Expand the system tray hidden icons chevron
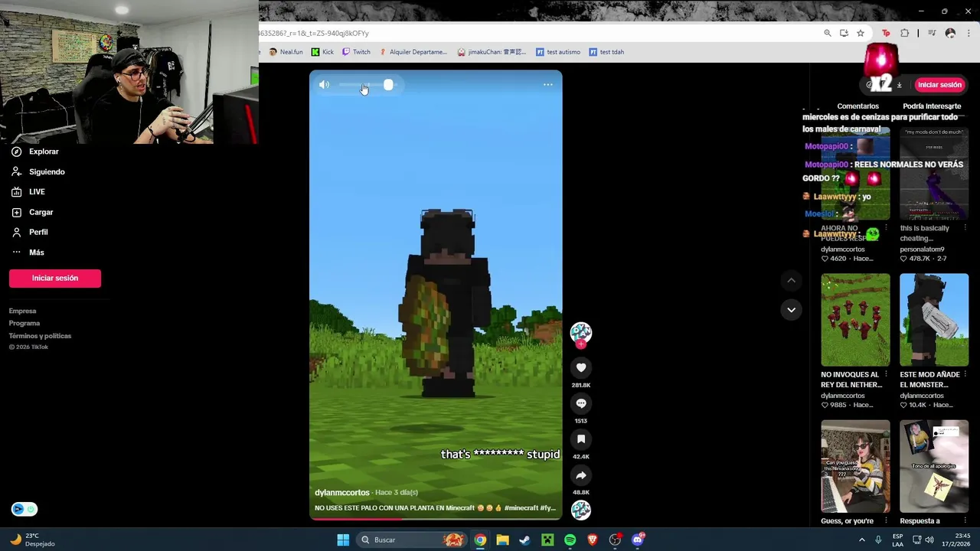The width and height of the screenshot is (980, 551). [x=862, y=540]
